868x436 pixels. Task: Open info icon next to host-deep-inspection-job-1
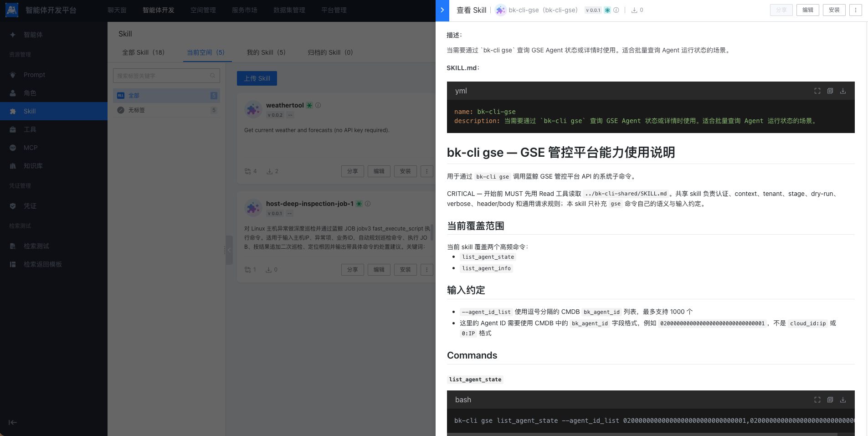pos(368,204)
